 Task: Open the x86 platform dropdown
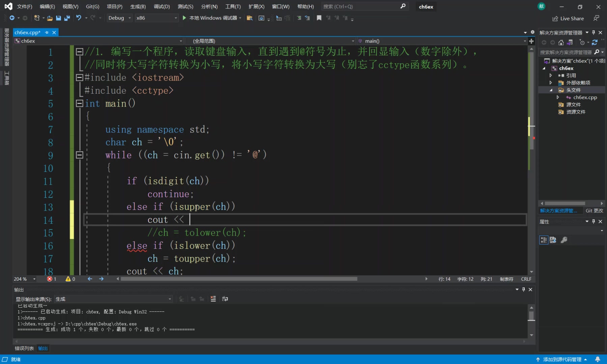pos(156,18)
